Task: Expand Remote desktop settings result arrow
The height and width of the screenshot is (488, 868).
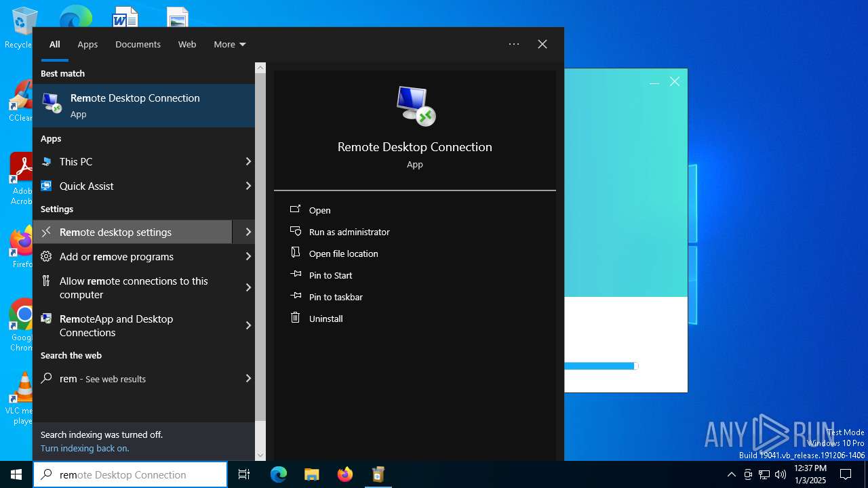Action: click(x=248, y=232)
